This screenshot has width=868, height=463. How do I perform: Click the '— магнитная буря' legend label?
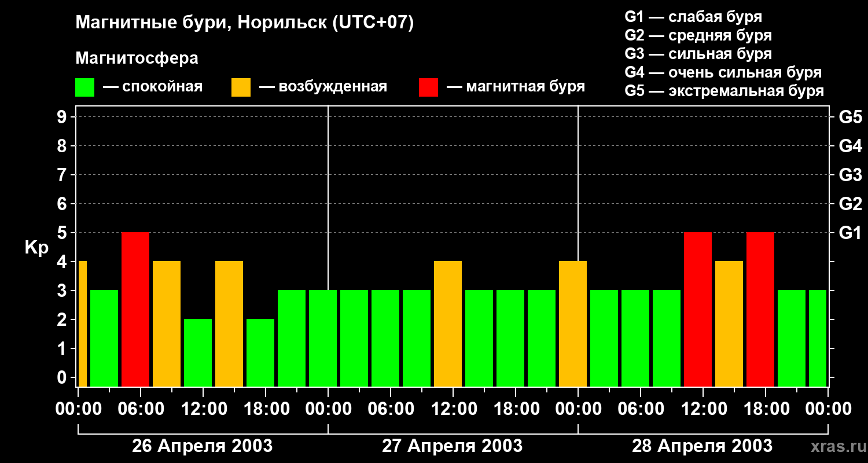pos(516,87)
